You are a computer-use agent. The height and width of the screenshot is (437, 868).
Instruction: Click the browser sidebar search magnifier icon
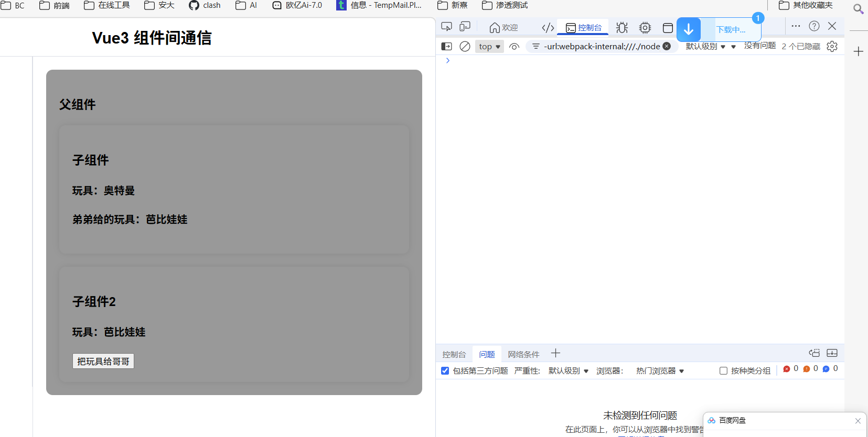(859, 9)
